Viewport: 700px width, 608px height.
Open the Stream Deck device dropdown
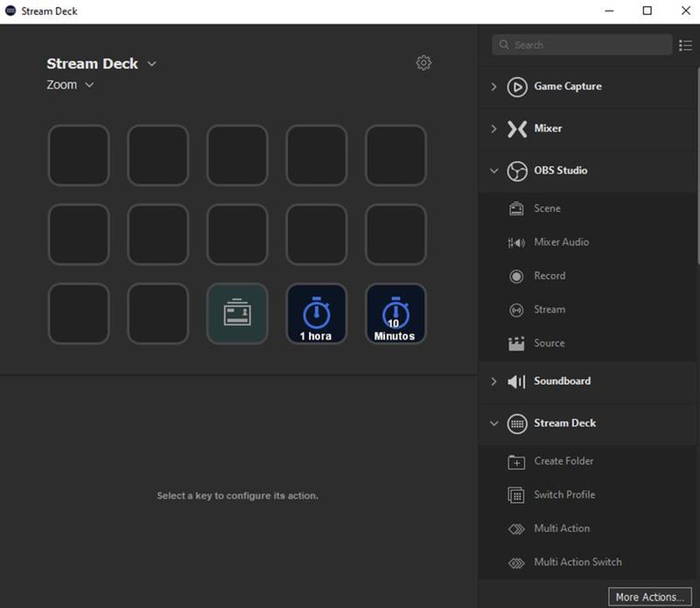coord(151,64)
